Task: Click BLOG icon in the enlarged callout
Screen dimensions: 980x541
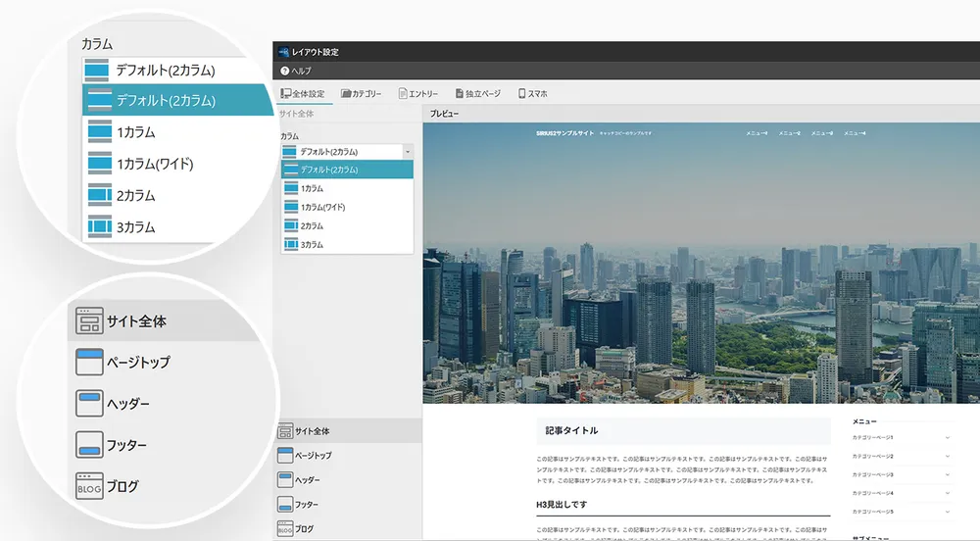Action: pyautogui.click(x=89, y=485)
